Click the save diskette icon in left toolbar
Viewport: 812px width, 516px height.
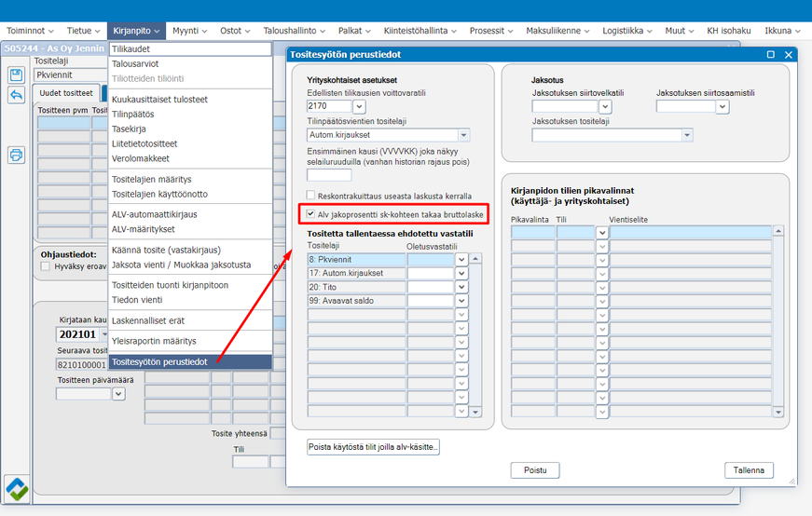tap(16, 75)
